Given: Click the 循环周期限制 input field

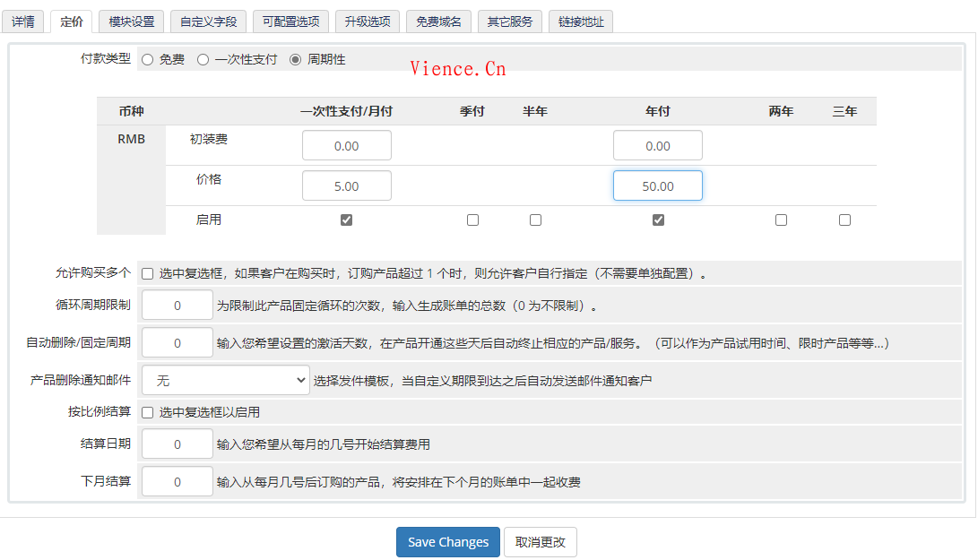Looking at the screenshot, I should click(x=177, y=305).
